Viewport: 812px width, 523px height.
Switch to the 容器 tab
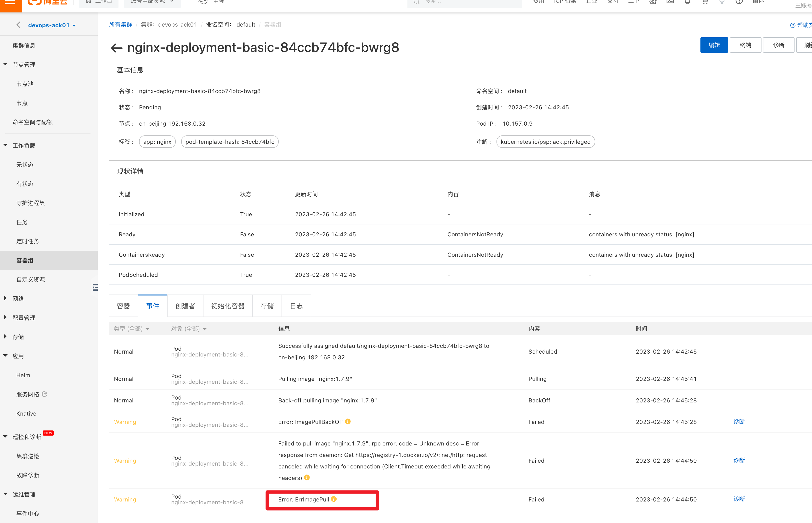[123, 306]
